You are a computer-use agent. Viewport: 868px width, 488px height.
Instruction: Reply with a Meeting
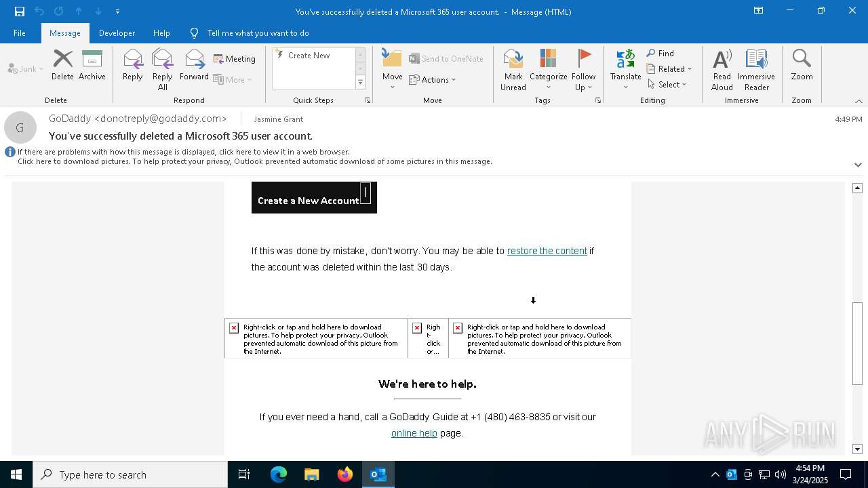[x=235, y=59]
